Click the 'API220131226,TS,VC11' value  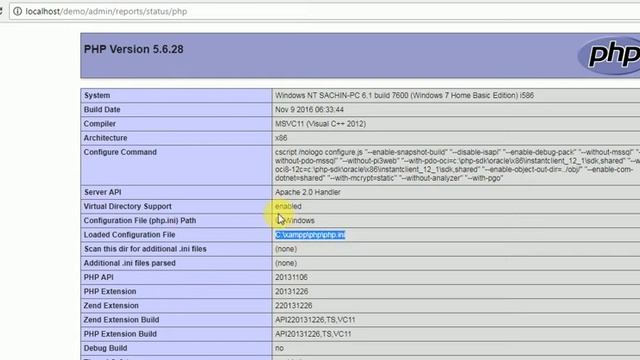315,320
